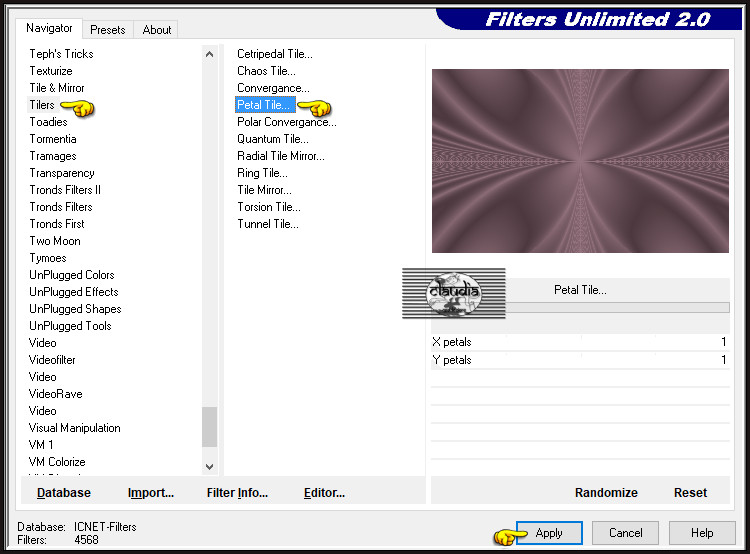Select Tronds First category
The image size is (750, 554).
[x=56, y=224]
